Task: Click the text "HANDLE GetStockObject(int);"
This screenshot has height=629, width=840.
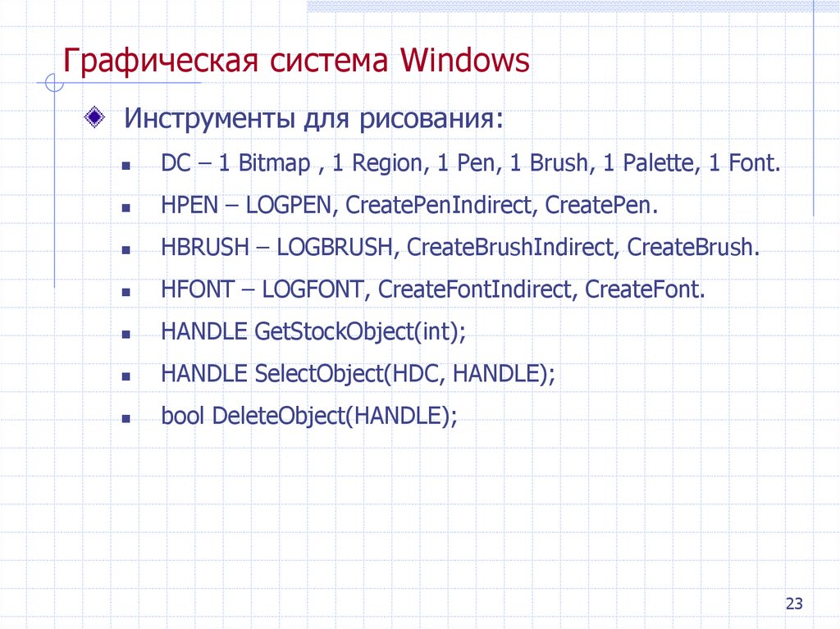Action: [x=313, y=331]
